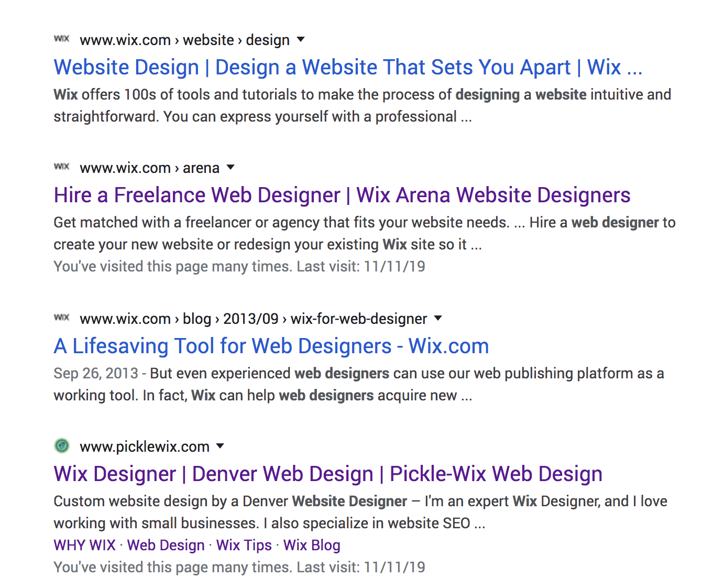The height and width of the screenshot is (588, 724).
Task: Open dropdown arrow next to website › design
Action: (301, 39)
